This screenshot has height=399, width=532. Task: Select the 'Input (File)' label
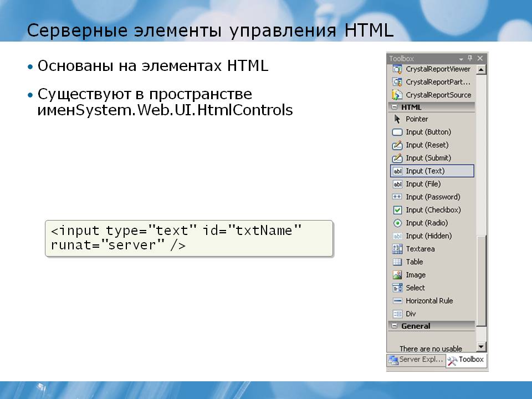[423, 184]
